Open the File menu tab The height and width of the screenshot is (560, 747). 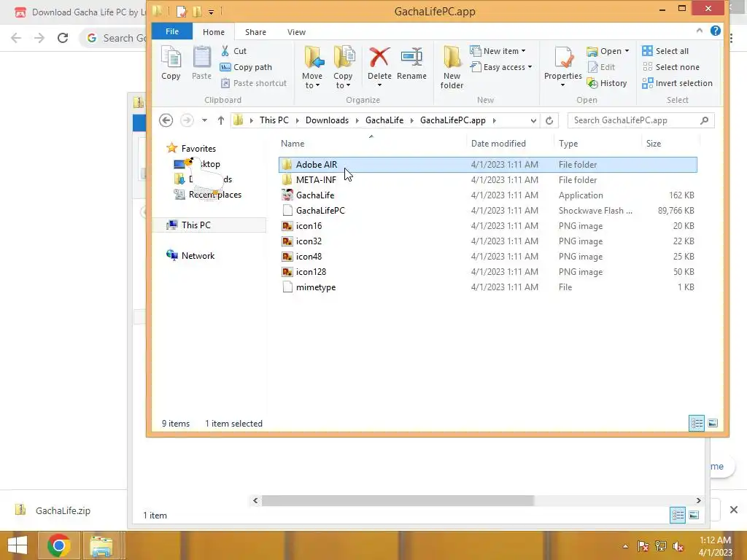[x=172, y=31]
